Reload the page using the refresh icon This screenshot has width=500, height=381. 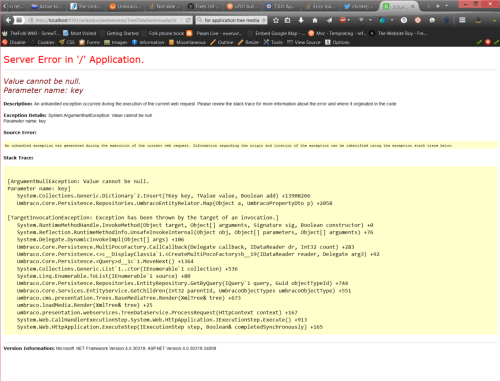coord(188,20)
